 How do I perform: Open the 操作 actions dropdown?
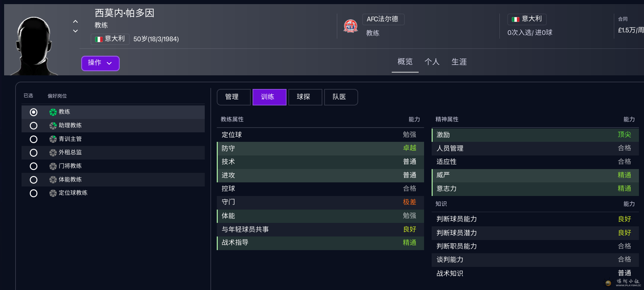100,63
